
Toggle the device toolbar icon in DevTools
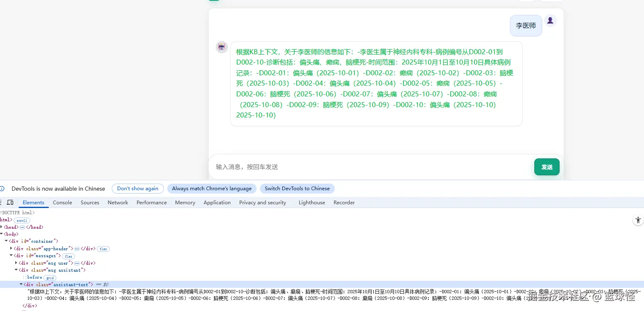pos(10,202)
